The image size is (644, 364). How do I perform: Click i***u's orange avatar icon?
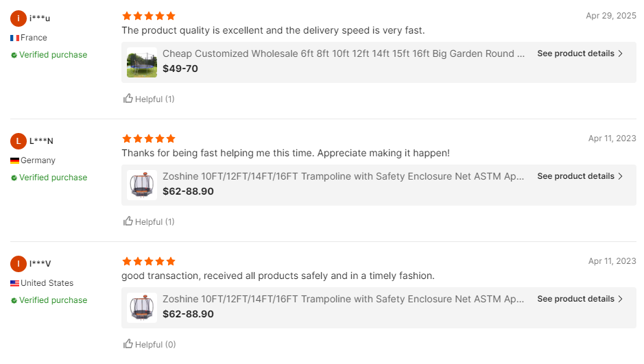[19, 19]
